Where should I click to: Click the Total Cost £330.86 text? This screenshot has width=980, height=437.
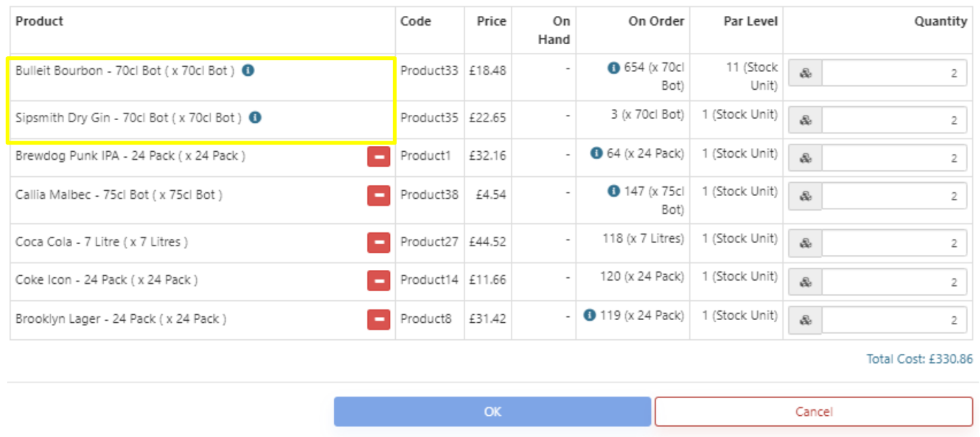919,359
